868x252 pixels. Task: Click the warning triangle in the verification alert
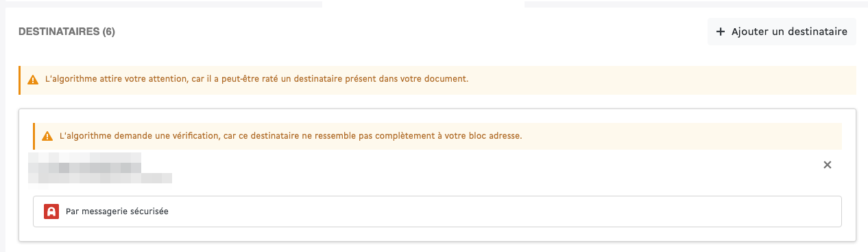point(48,136)
